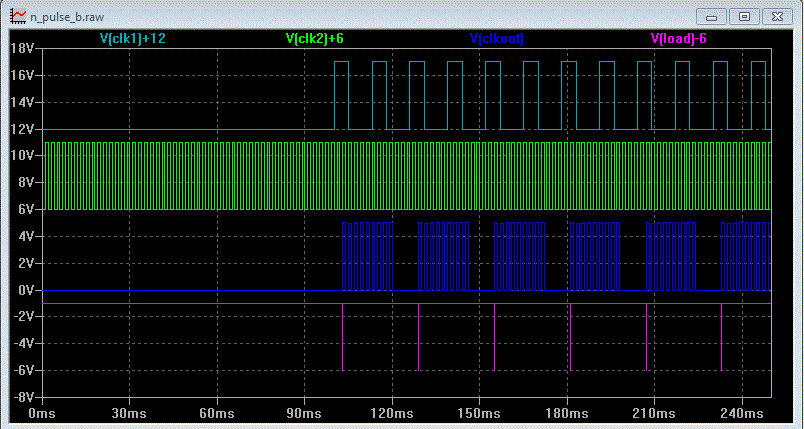This screenshot has height=429, width=804.
Task: Click the 90ms time axis label
Action: pyautogui.click(x=305, y=413)
